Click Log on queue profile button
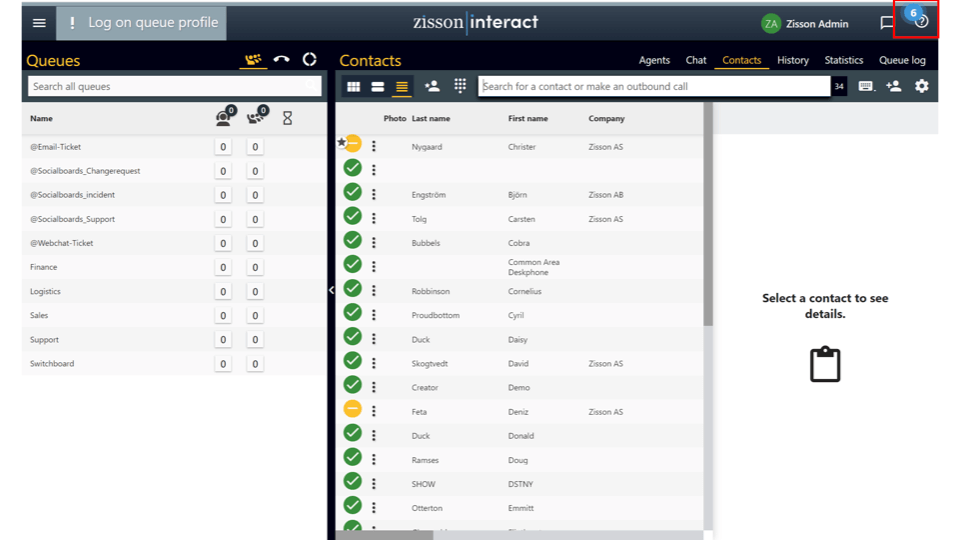 [x=141, y=23]
